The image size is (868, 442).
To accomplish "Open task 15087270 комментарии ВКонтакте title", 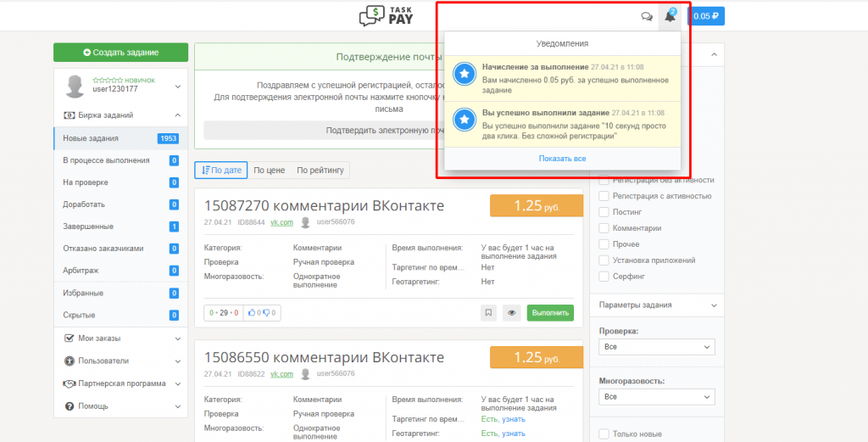I will coord(324,206).
